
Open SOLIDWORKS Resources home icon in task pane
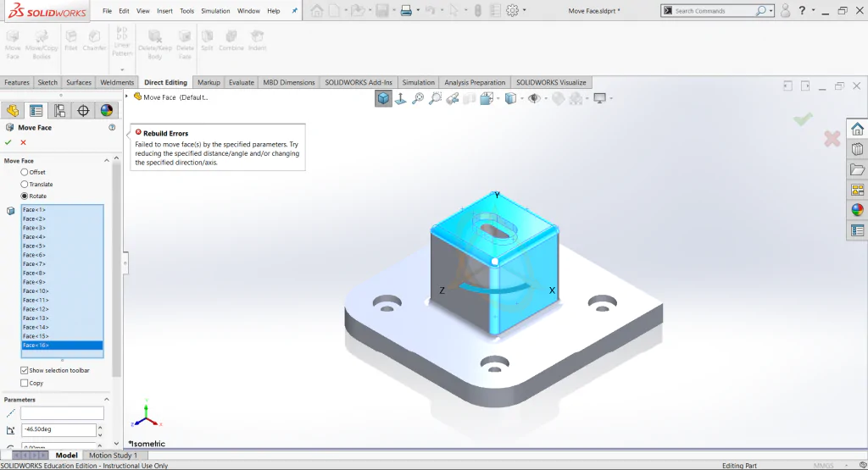(x=858, y=129)
